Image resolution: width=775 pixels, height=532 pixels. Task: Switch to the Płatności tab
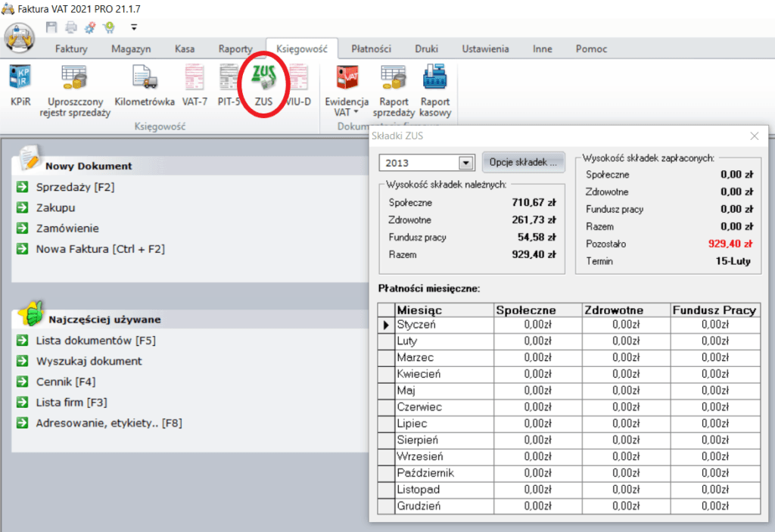pyautogui.click(x=371, y=49)
